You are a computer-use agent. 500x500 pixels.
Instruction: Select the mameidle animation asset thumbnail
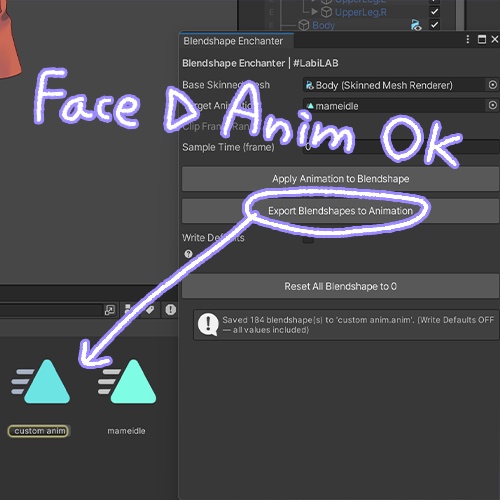[127, 382]
